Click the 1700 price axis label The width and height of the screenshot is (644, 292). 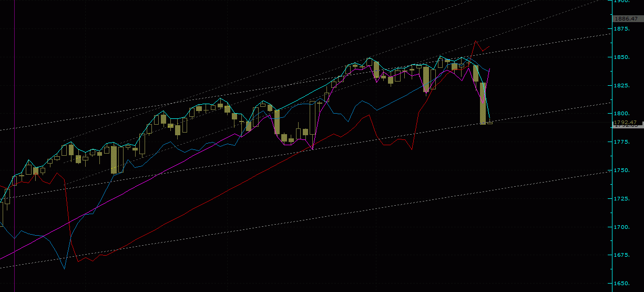pos(622,227)
